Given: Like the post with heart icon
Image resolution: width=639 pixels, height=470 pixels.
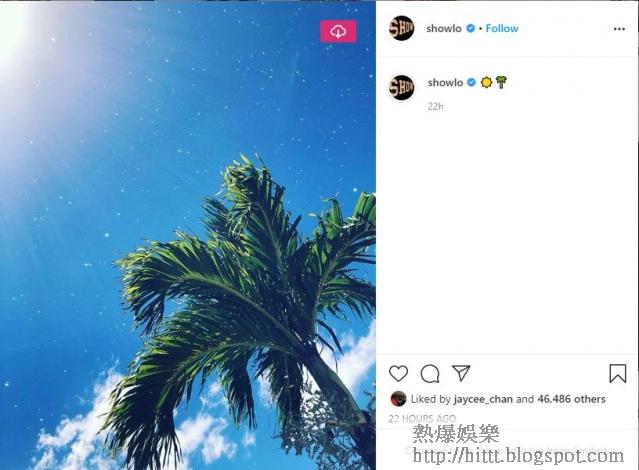Looking at the screenshot, I should point(398,373).
